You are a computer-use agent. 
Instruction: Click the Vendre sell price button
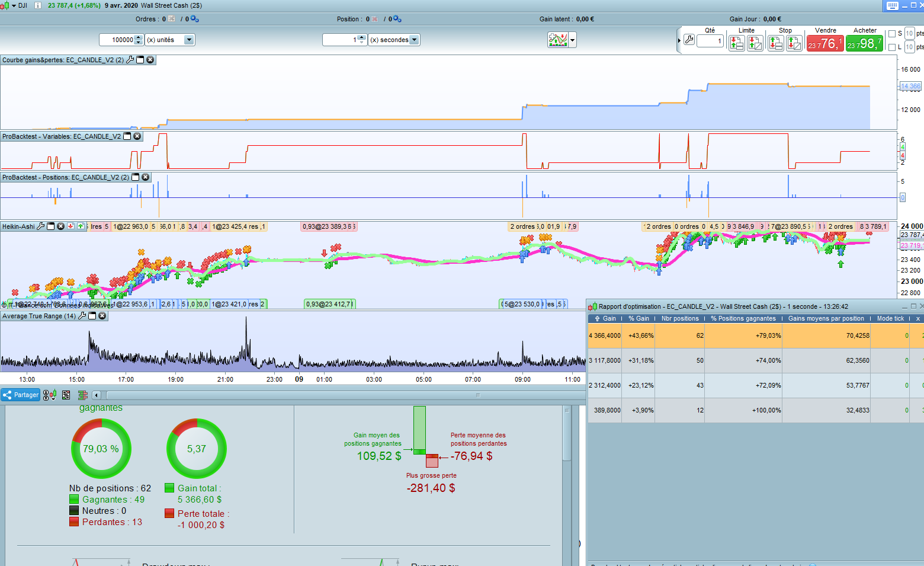tap(824, 43)
